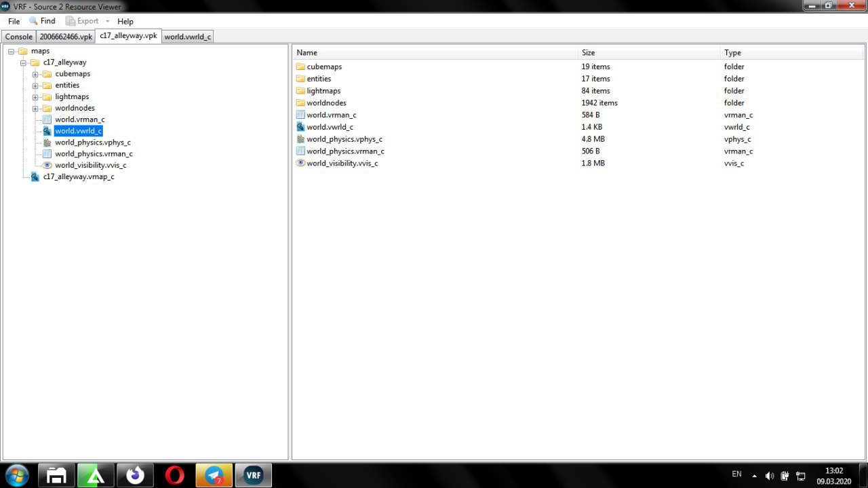Click lightmaps folder icon in file list
The height and width of the screenshot is (488, 868).
click(x=301, y=91)
